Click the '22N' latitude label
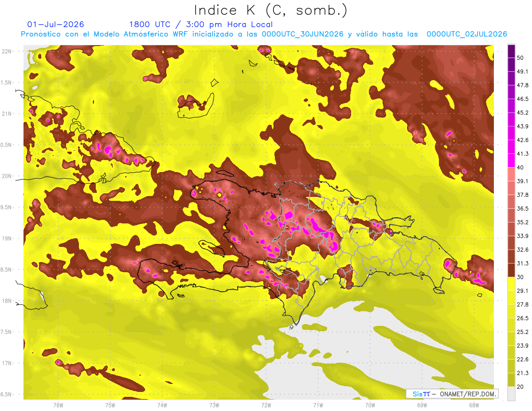The width and height of the screenshot is (532, 411). point(8,51)
